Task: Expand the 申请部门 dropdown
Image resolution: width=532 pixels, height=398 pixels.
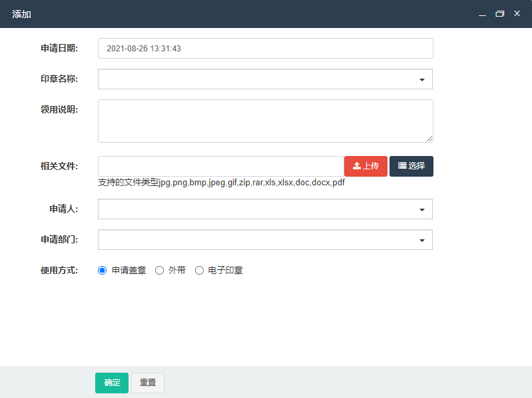Action: (x=265, y=240)
